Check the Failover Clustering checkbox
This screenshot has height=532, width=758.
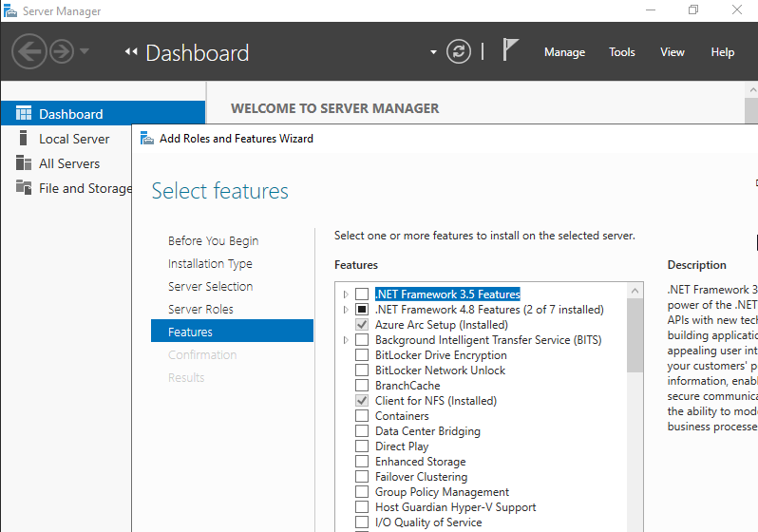[x=362, y=476]
